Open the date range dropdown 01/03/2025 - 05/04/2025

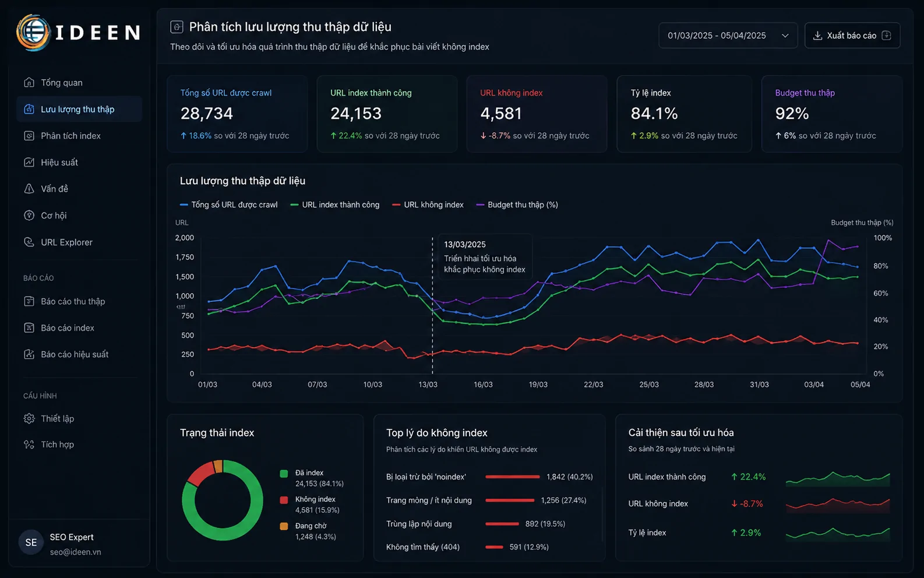coord(728,36)
